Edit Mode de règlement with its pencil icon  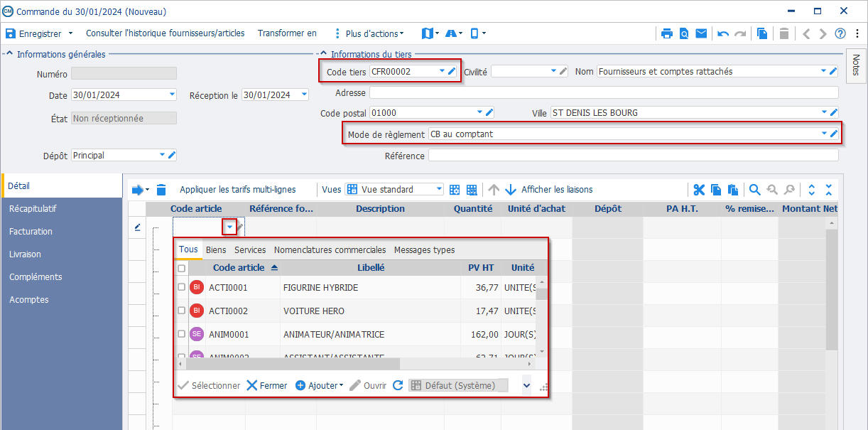[x=834, y=134]
